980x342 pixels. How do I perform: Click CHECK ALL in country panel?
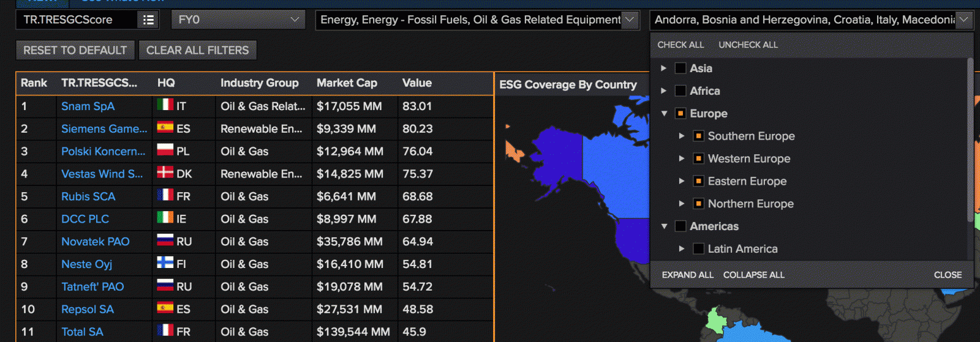click(680, 45)
